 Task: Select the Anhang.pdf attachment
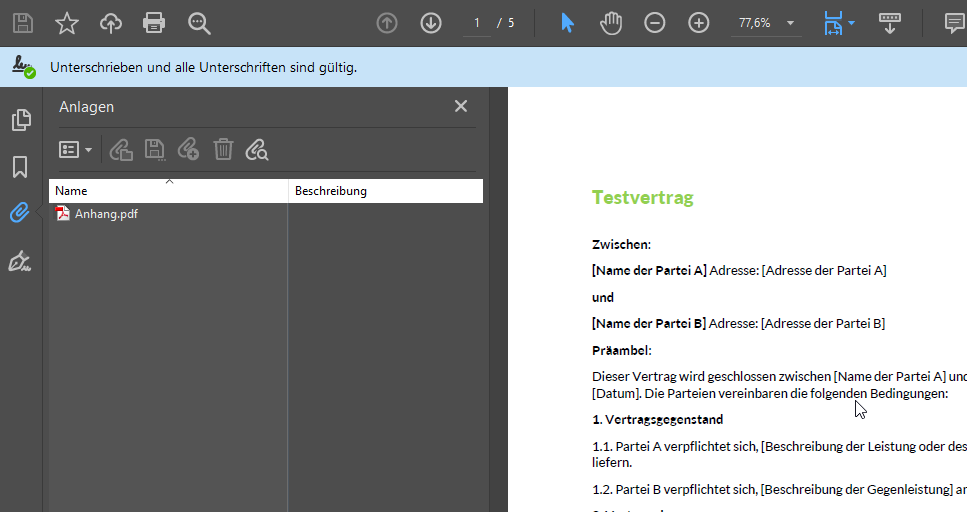pos(106,214)
